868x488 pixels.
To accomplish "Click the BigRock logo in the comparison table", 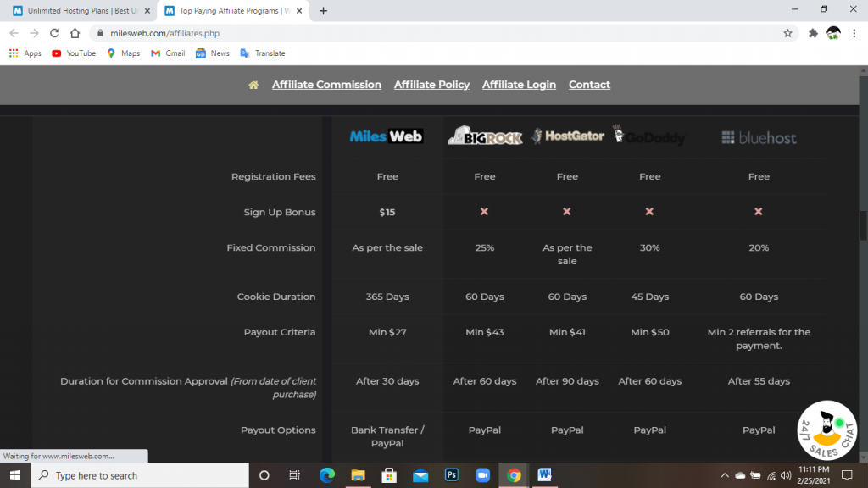I will pos(485,136).
